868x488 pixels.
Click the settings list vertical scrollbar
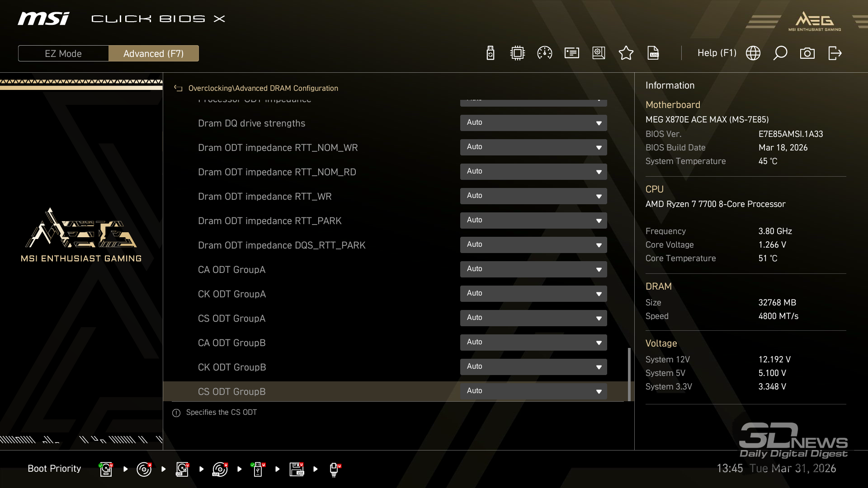point(629,374)
